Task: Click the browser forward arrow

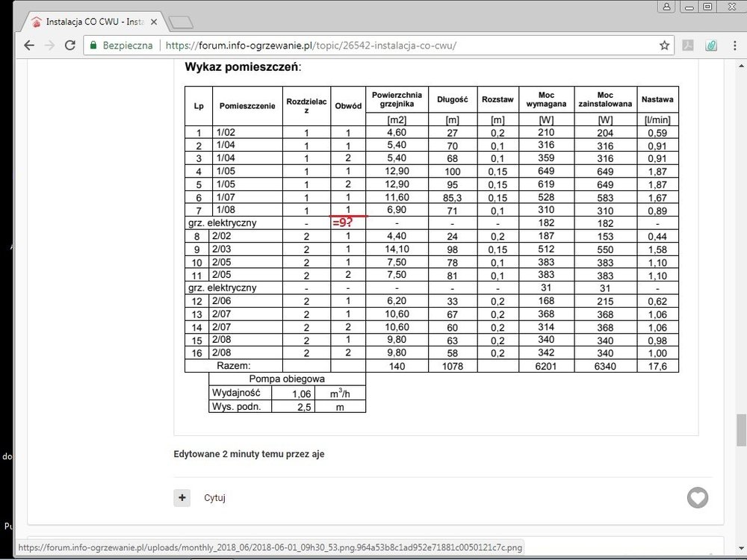Action: pos(49,45)
